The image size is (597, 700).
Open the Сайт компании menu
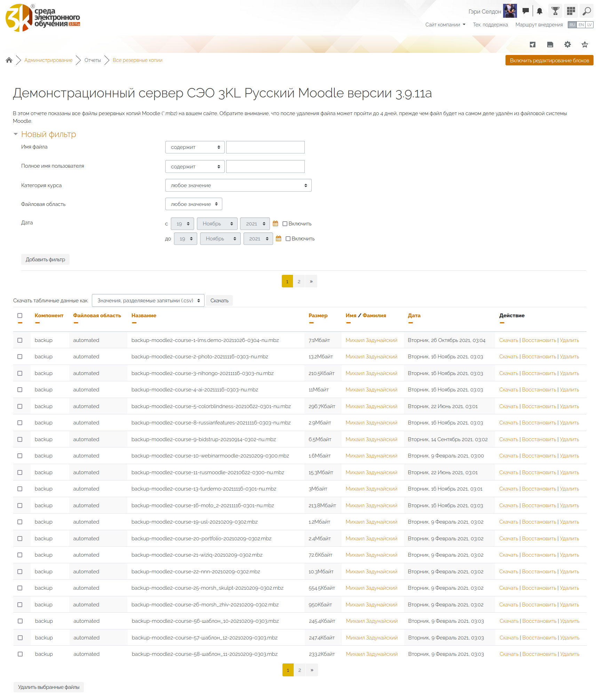pos(445,25)
